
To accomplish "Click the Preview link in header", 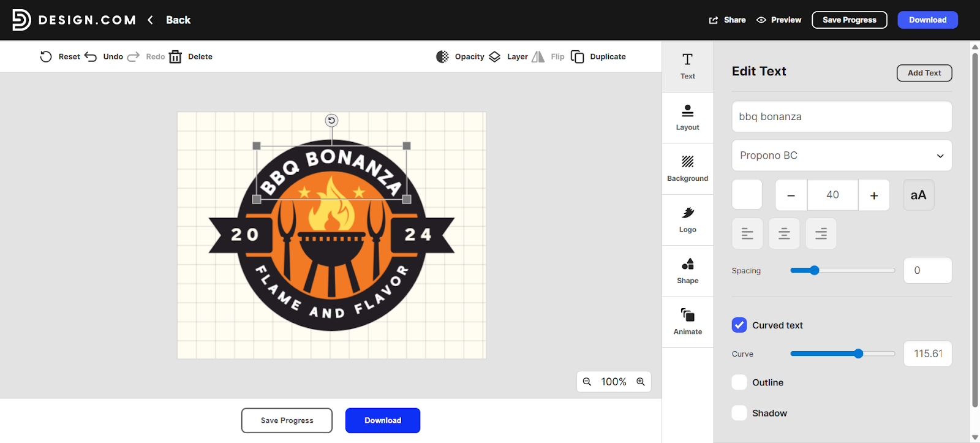I will (x=779, y=20).
